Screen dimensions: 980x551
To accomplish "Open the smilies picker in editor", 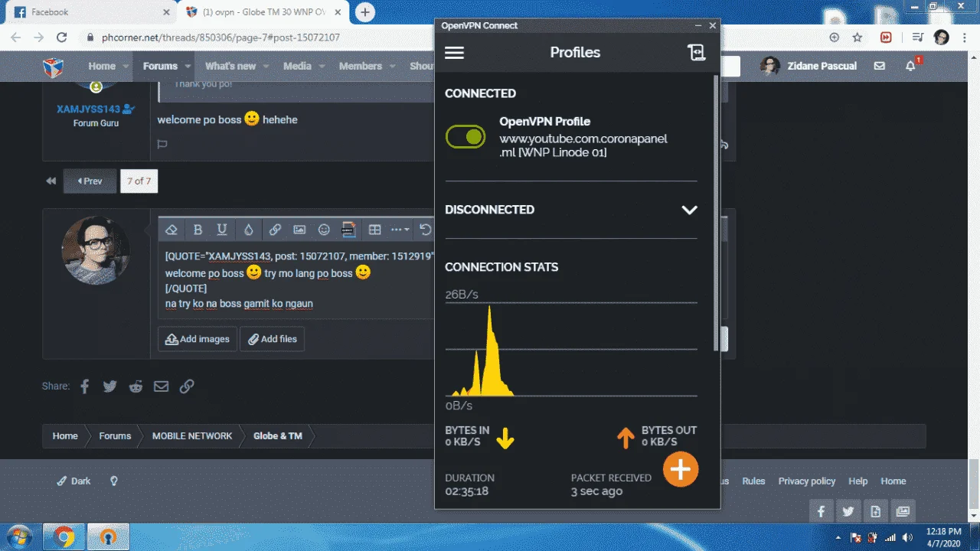I will pos(324,230).
